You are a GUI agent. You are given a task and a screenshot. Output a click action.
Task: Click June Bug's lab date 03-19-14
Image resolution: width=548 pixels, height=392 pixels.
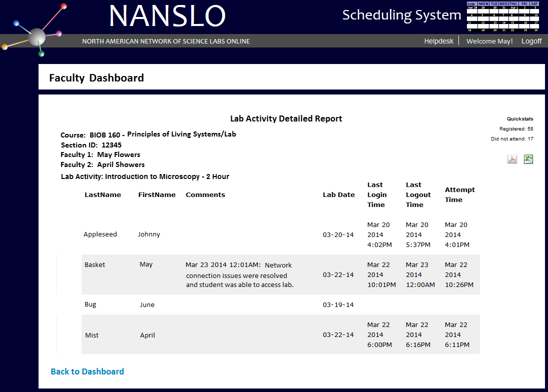click(339, 304)
